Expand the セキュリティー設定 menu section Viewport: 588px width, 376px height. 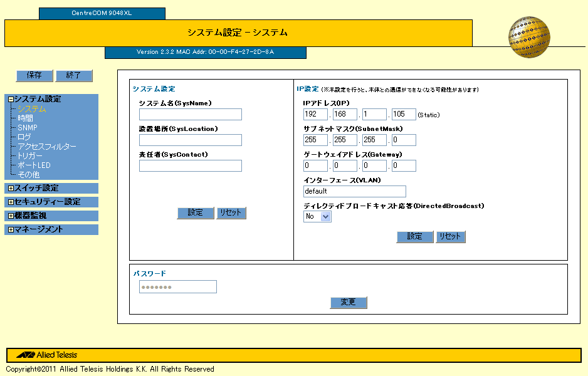pyautogui.click(x=11, y=202)
